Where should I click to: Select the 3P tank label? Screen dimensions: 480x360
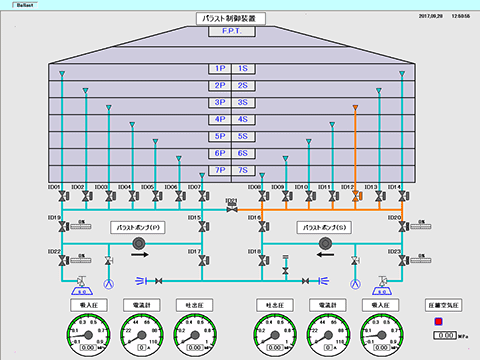pos(220,102)
